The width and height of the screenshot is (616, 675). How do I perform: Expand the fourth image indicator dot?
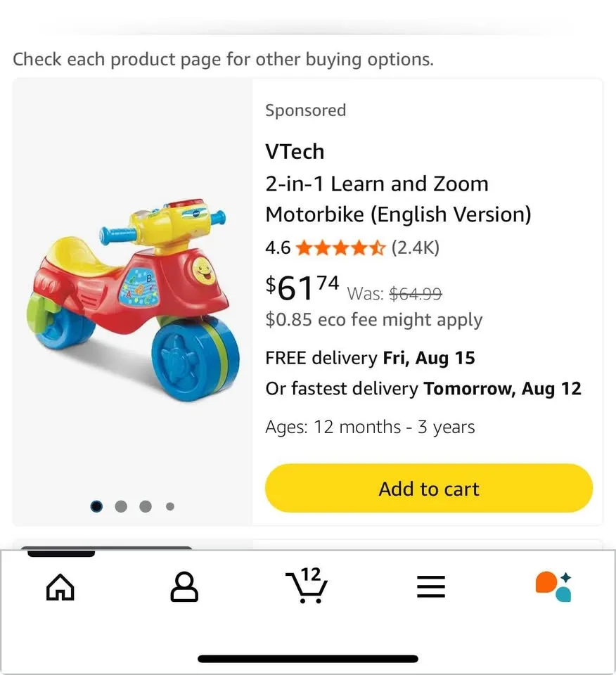[x=169, y=506]
